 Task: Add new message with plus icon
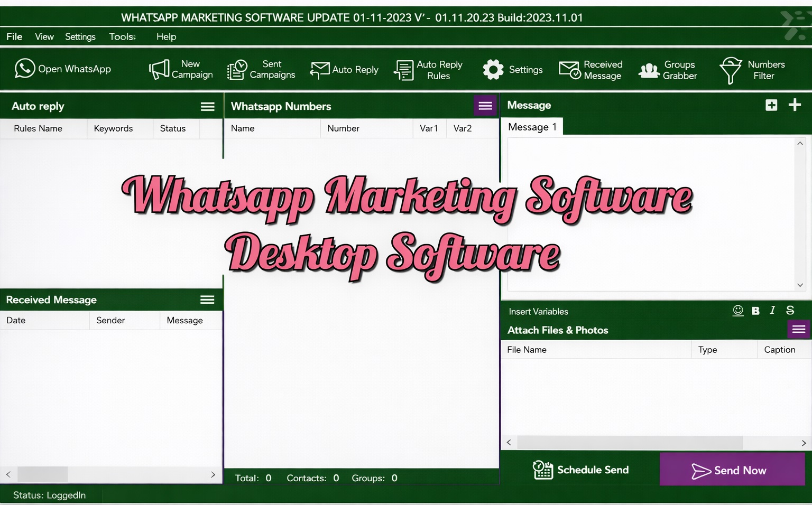point(795,105)
